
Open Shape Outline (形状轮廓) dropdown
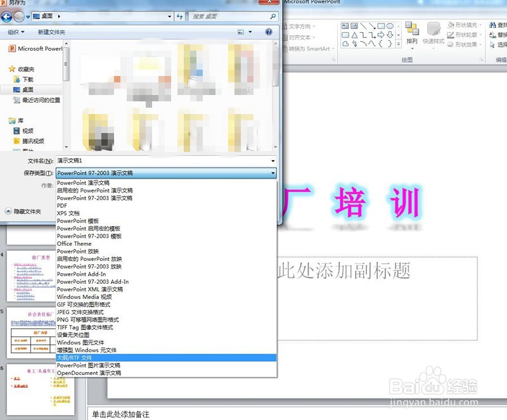pyautogui.click(x=465, y=35)
